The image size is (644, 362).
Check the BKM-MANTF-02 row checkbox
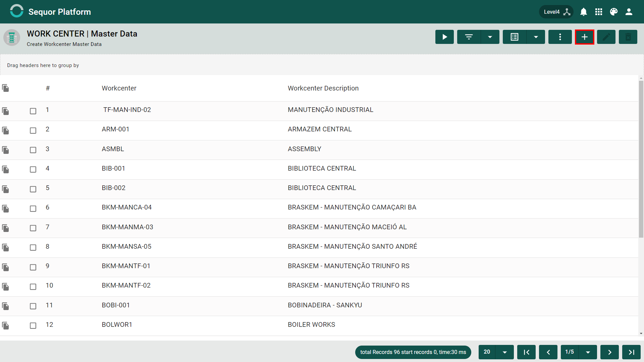(33, 287)
